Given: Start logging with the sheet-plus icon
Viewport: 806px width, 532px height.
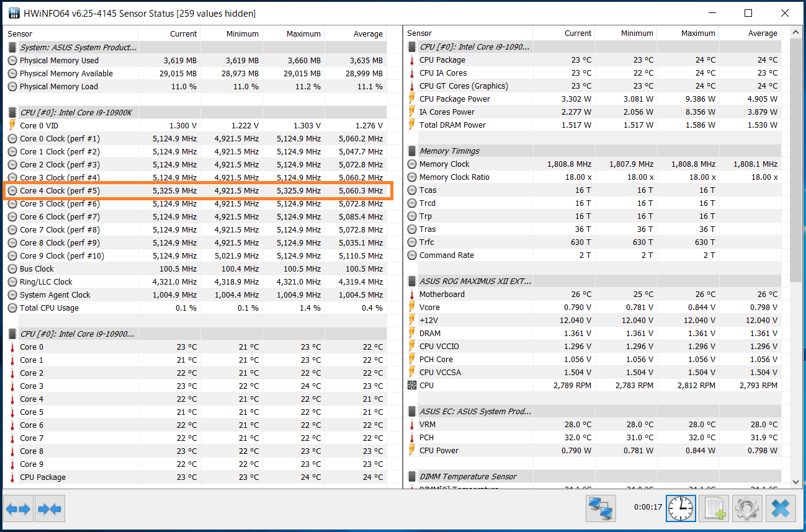Looking at the screenshot, I should pyautogui.click(x=714, y=509).
